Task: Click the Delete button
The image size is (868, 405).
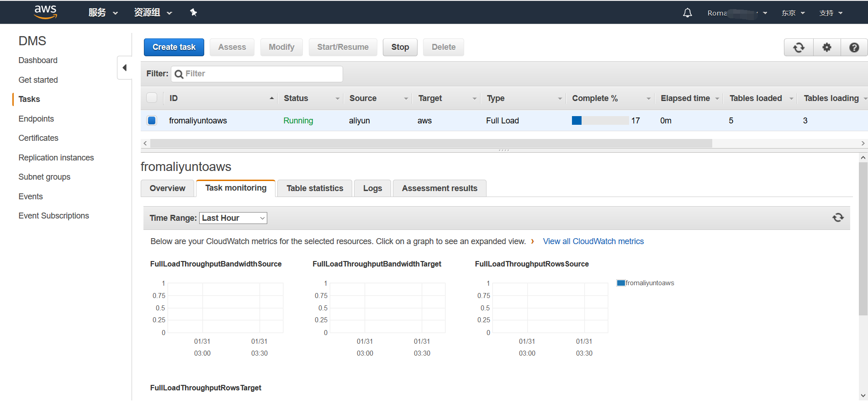Action: coord(444,47)
